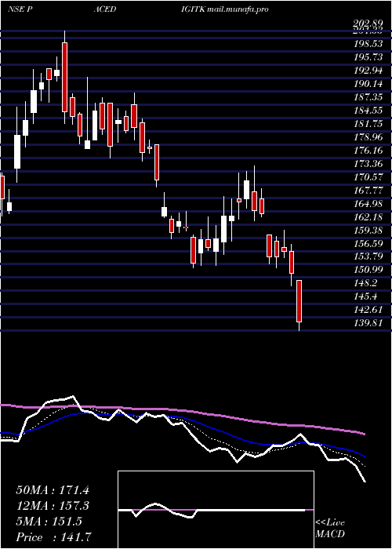
Task: Click the 202.89 price label
Action: click(x=368, y=24)
